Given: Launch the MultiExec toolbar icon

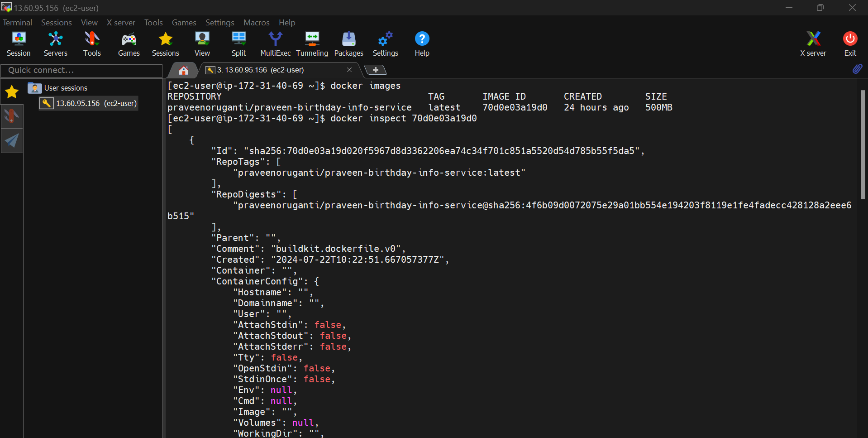Looking at the screenshot, I should [275, 44].
